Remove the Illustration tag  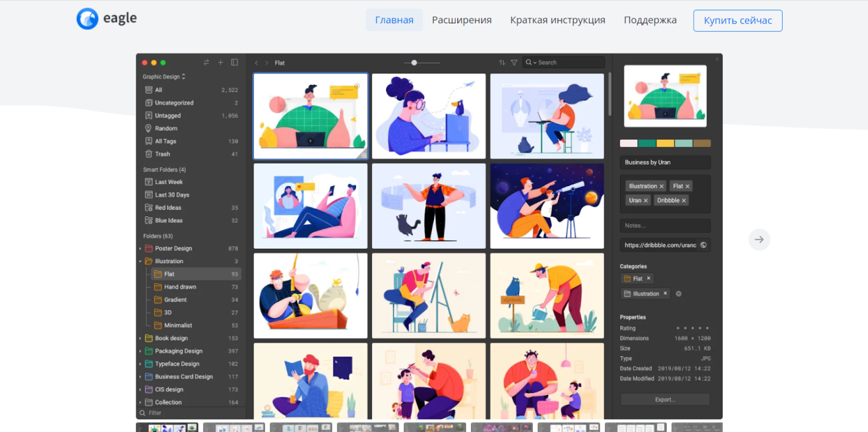[661, 186]
